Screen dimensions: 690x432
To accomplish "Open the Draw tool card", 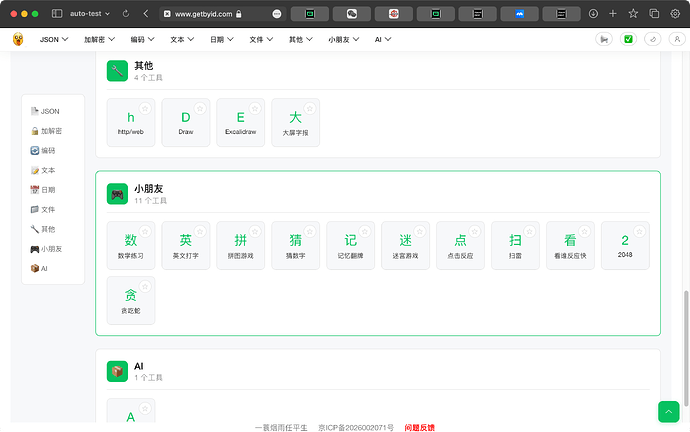I will 186,122.
